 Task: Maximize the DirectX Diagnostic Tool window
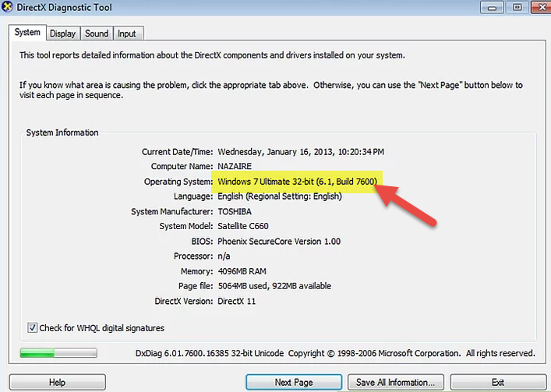click(517, 7)
